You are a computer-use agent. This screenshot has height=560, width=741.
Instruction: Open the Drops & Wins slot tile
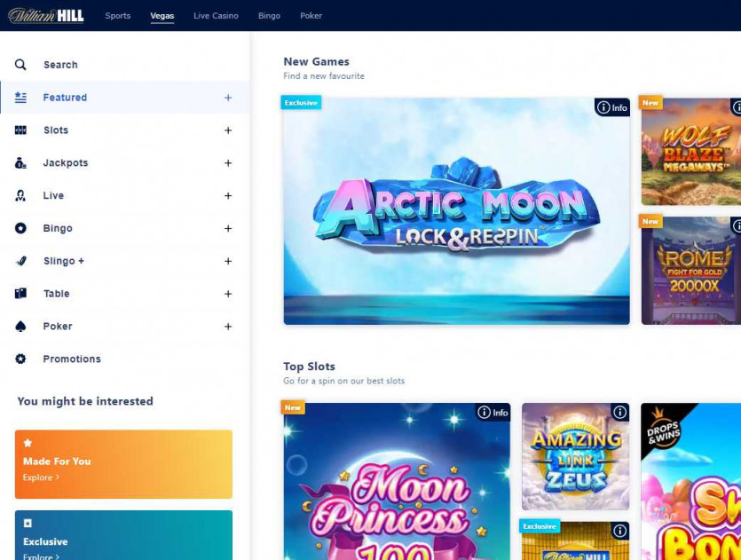tap(691, 481)
